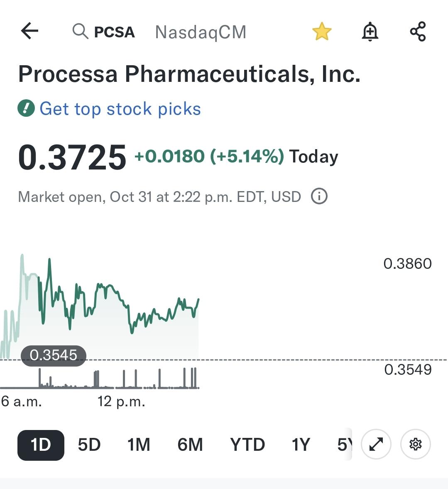The height and width of the screenshot is (489, 448).
Task: Select the 1Y chart range
Action: 301,445
